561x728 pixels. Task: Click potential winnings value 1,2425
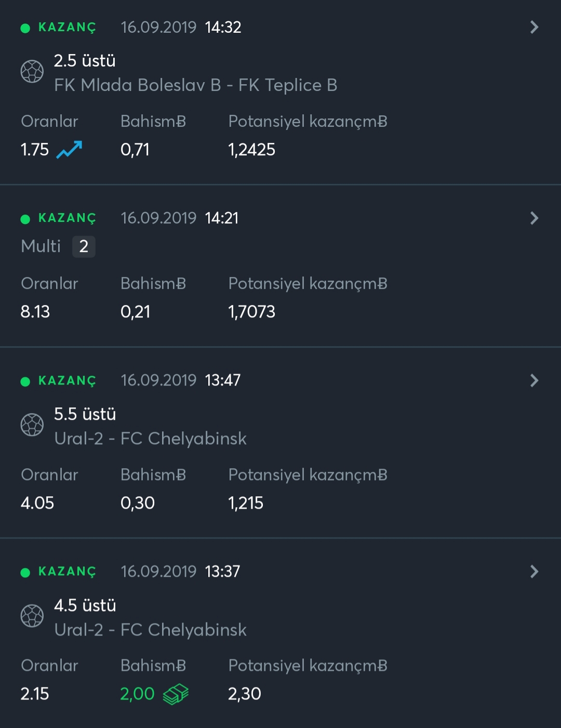coord(251,150)
